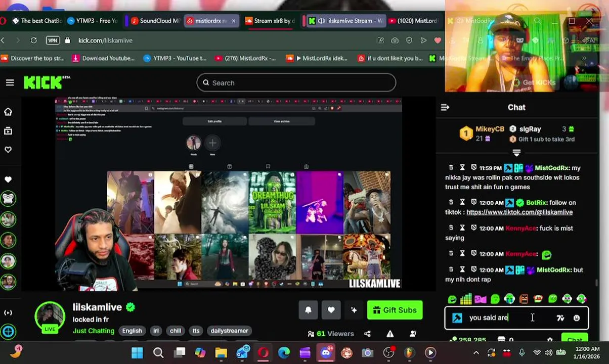
Task: Open chat settings gear icon
Action: pyautogui.click(x=550, y=340)
